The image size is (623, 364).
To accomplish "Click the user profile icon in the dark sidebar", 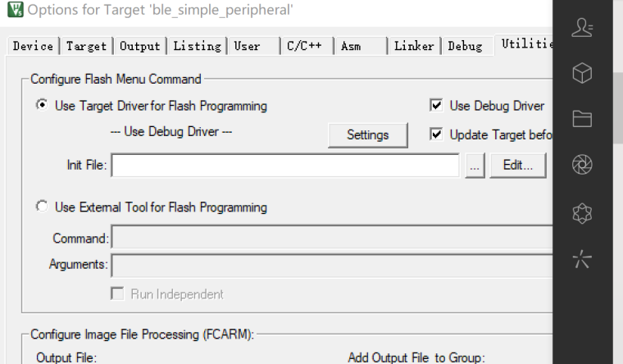I will [x=582, y=28].
